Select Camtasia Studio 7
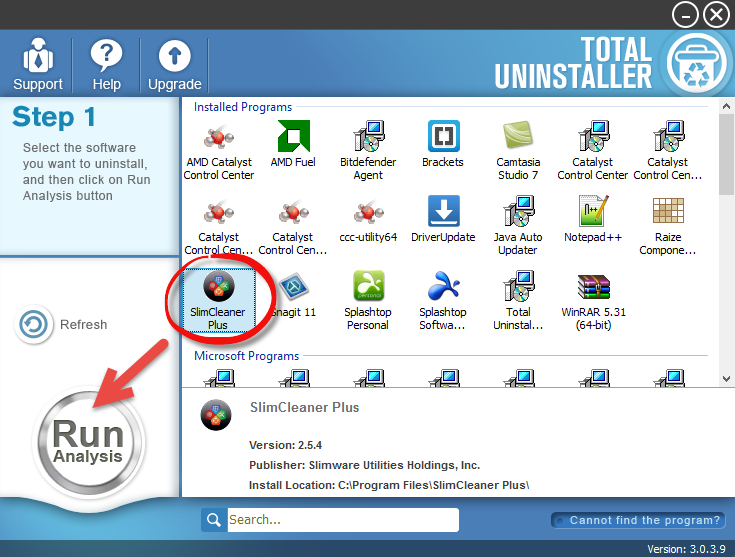The image size is (735, 557). (518, 150)
